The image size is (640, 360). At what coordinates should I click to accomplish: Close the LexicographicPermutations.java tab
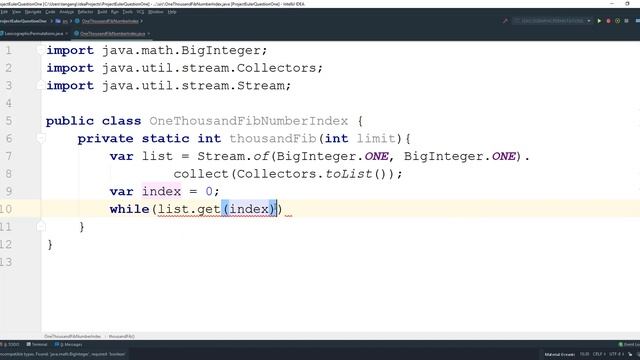[67, 33]
